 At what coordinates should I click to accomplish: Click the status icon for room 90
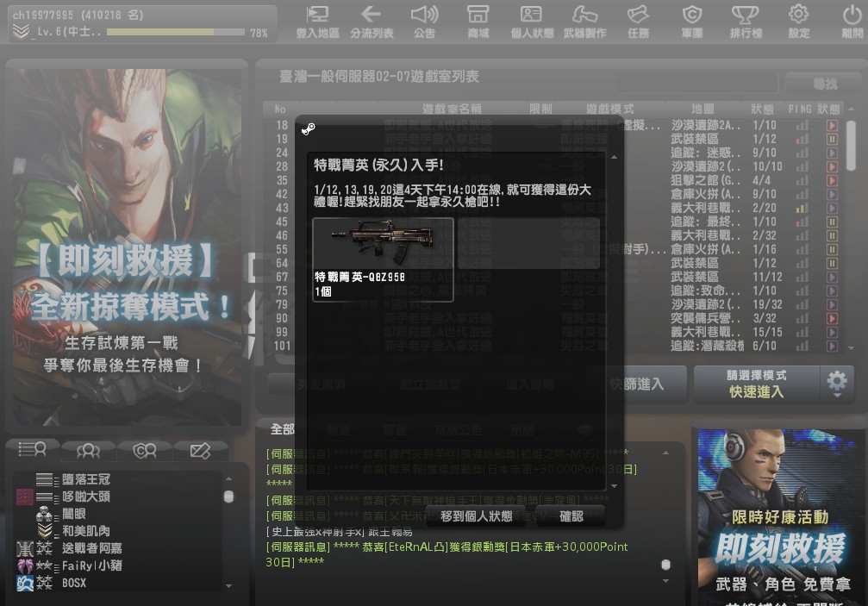(832, 318)
